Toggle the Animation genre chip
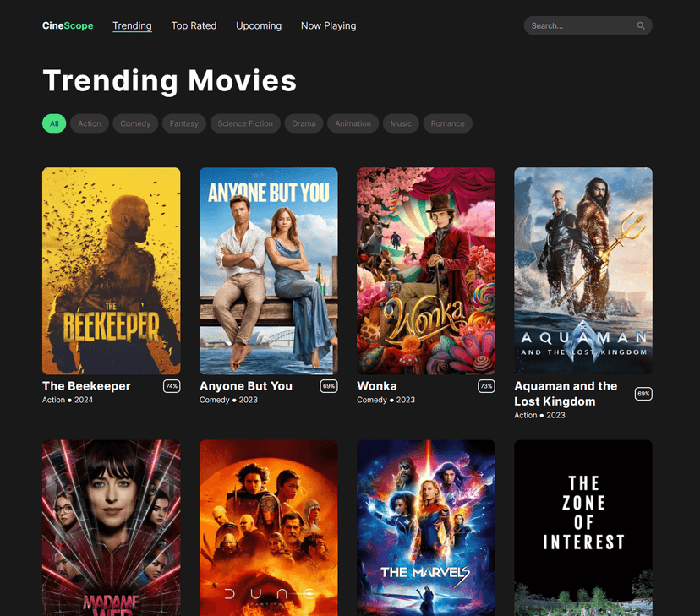 353,123
